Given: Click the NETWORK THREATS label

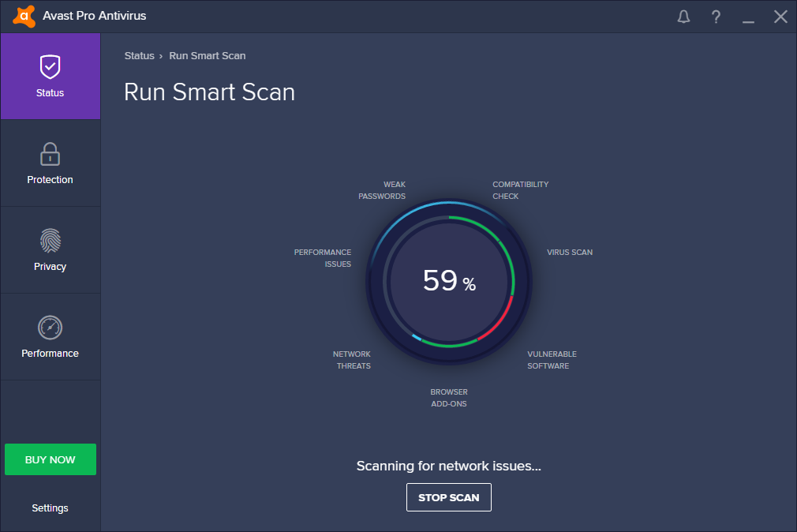Looking at the screenshot, I should [352, 360].
